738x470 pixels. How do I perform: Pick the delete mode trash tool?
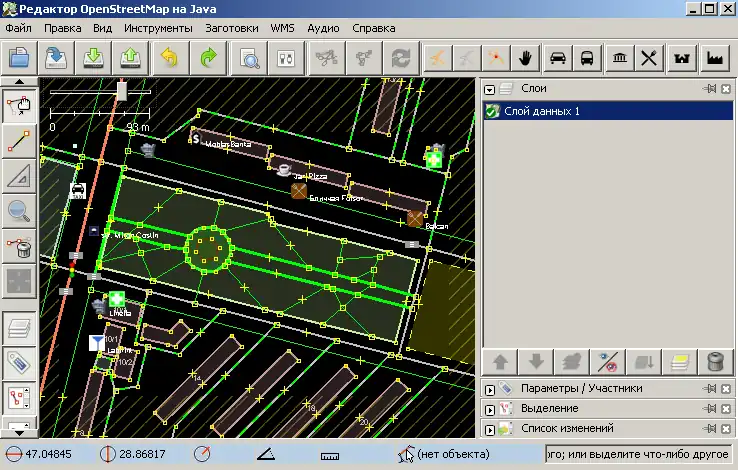(x=18, y=244)
